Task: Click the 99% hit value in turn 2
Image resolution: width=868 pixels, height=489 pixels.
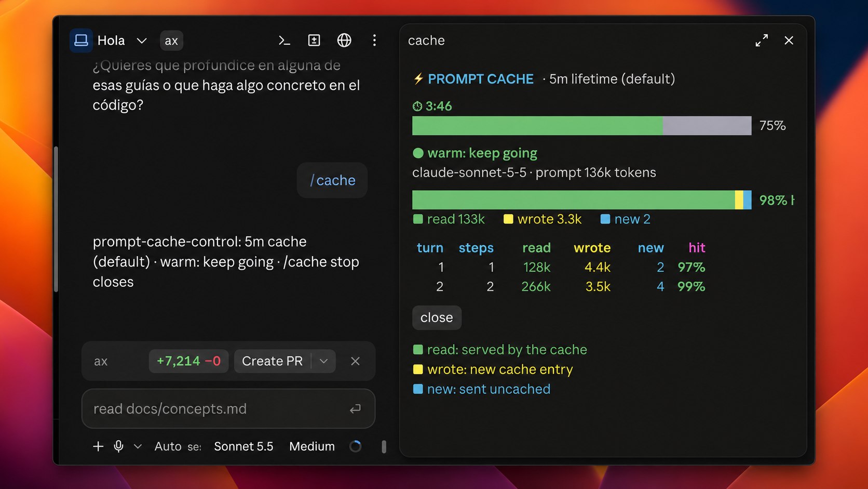Action: 691,286
